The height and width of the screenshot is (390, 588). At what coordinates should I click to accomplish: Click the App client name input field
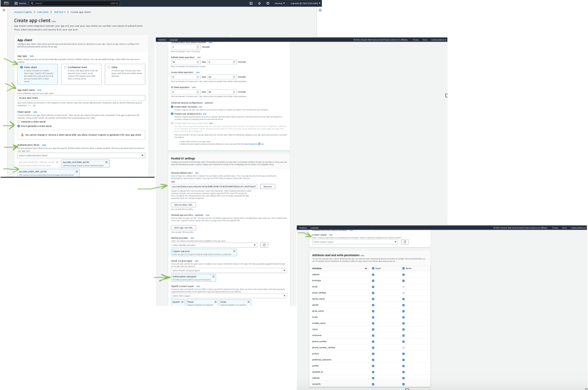(81, 98)
